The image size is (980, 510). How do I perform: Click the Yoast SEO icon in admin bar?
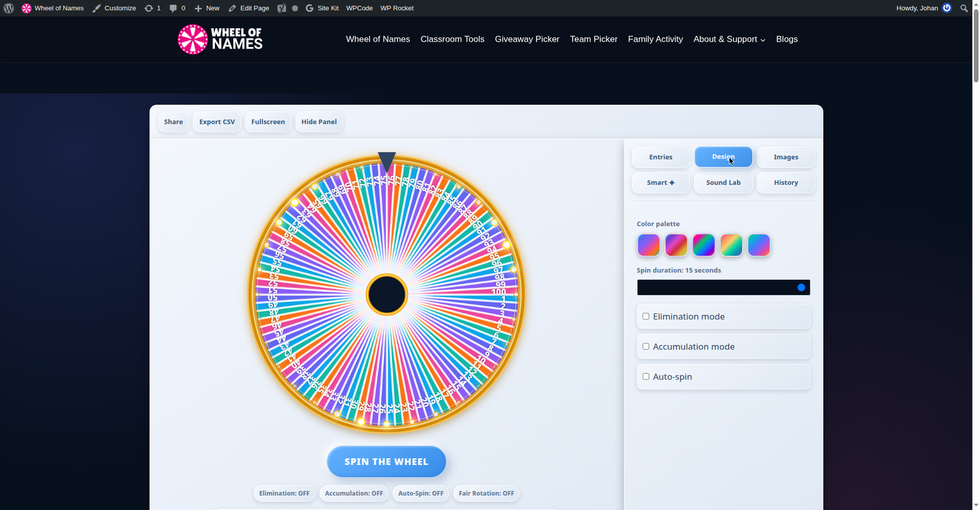[281, 8]
